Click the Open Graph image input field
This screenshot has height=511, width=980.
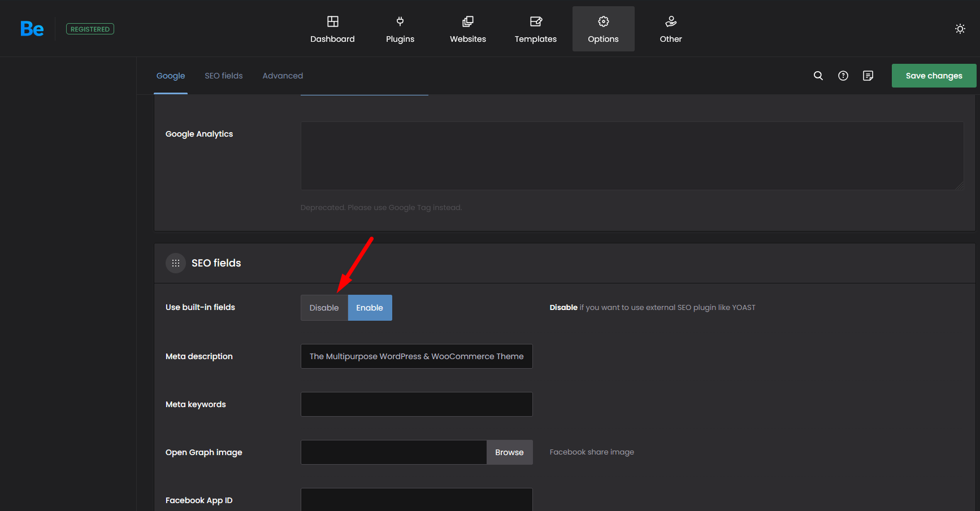tap(394, 452)
